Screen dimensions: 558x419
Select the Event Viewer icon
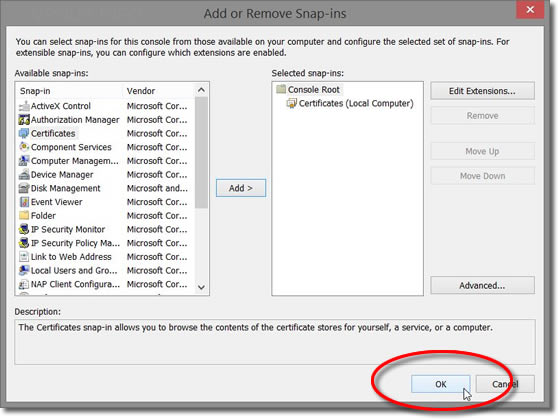coord(24,202)
